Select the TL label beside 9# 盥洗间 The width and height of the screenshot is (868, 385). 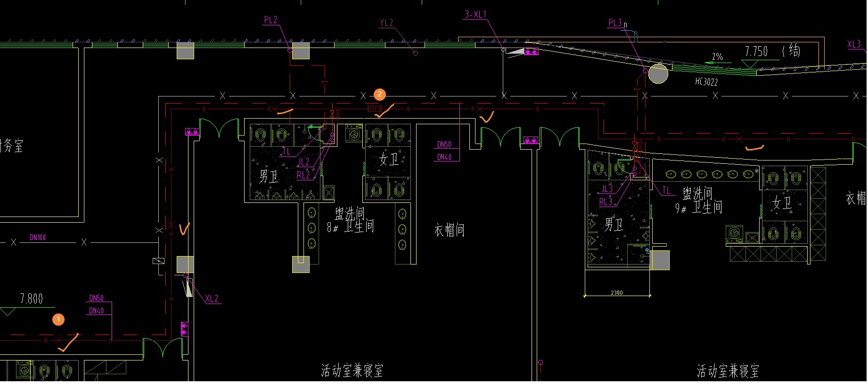(666, 191)
